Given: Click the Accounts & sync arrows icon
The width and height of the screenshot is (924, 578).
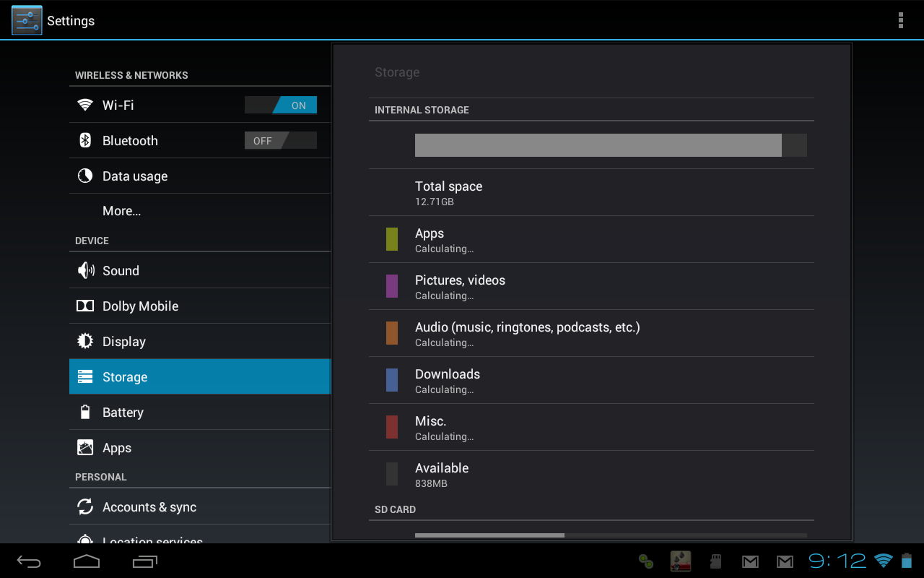Looking at the screenshot, I should 85,506.
